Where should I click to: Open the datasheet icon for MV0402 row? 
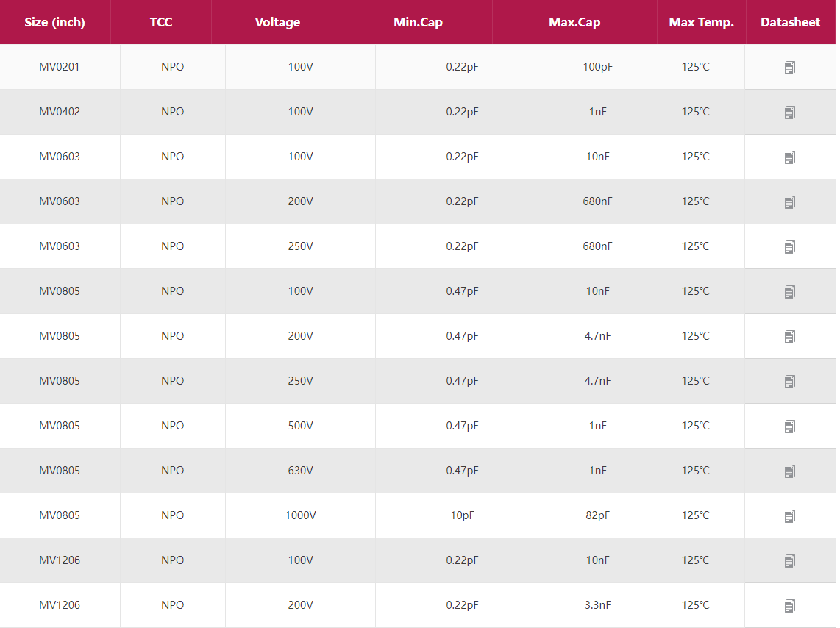click(789, 113)
